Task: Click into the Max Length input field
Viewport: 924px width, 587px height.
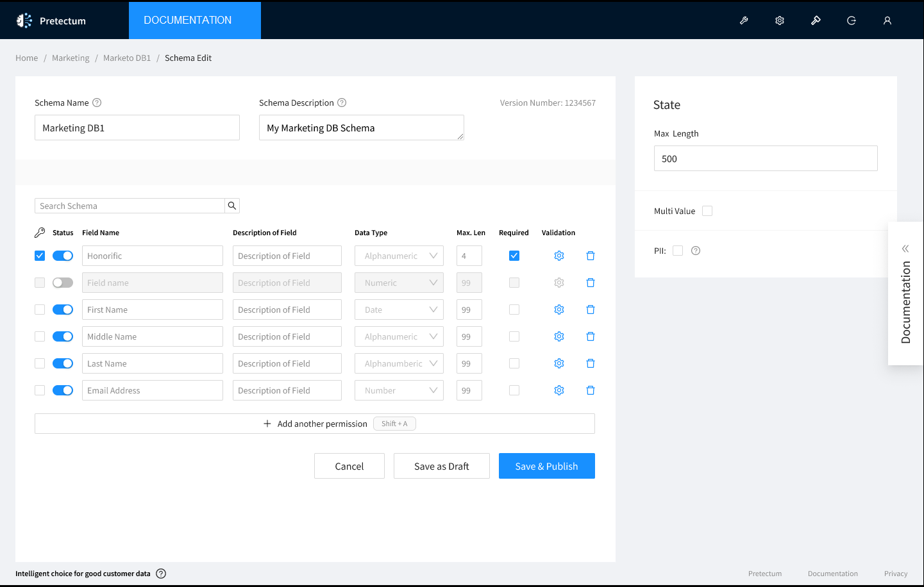Action: pos(766,158)
